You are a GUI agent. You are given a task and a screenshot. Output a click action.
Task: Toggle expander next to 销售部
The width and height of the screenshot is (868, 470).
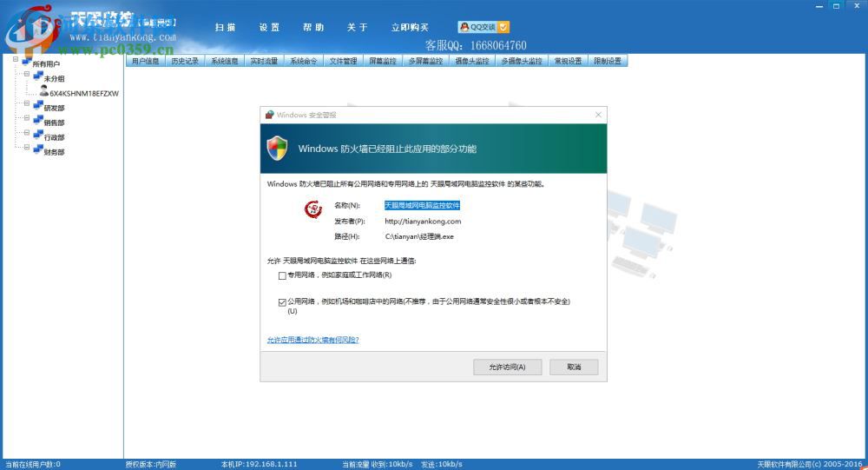click(x=27, y=117)
